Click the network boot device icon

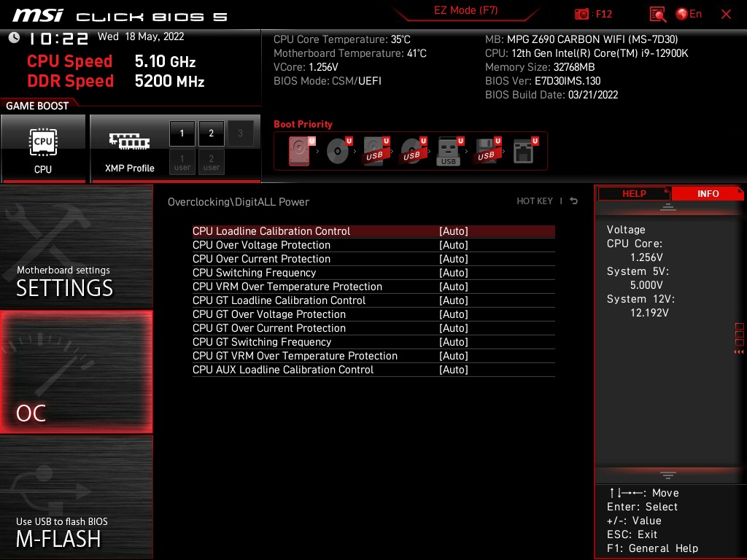525,151
